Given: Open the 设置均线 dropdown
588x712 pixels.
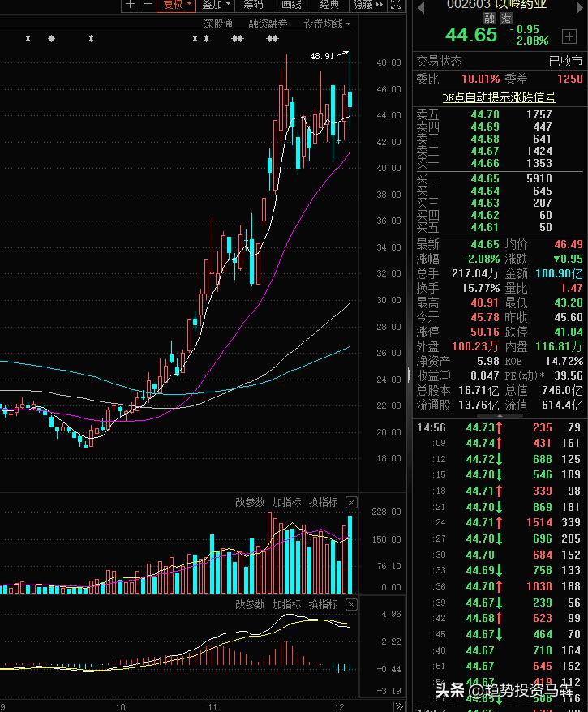Looking at the screenshot, I should (x=327, y=24).
